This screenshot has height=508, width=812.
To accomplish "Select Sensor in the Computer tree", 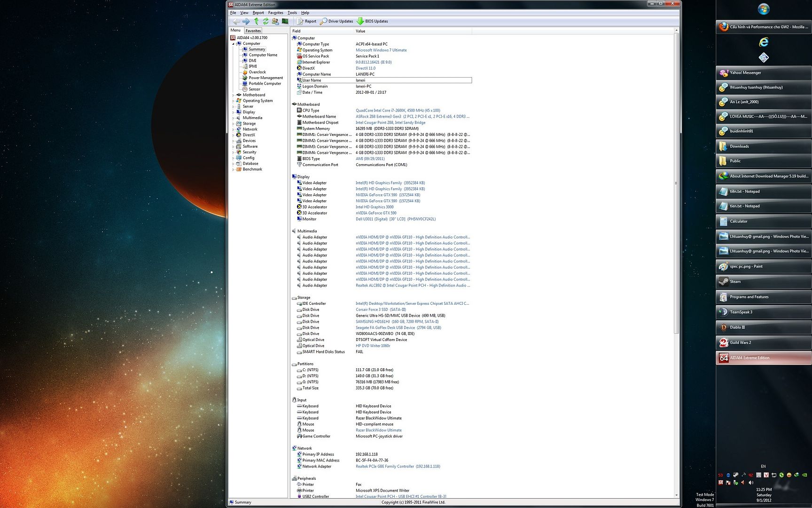I will [254, 89].
